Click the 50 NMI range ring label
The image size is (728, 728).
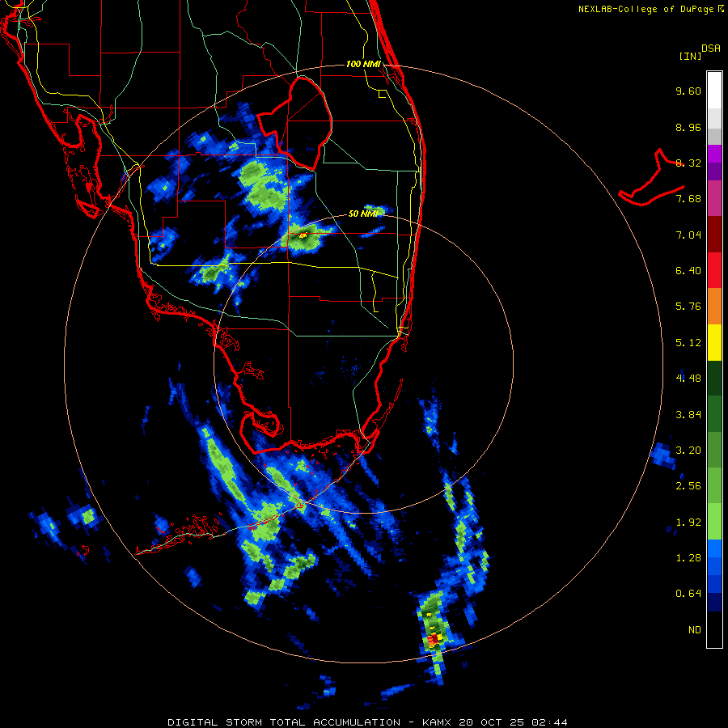[x=363, y=214]
